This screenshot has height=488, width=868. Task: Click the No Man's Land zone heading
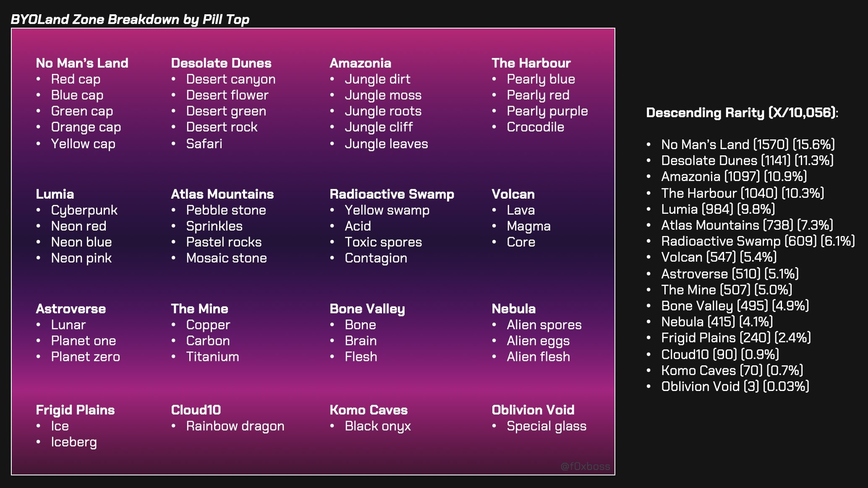82,63
